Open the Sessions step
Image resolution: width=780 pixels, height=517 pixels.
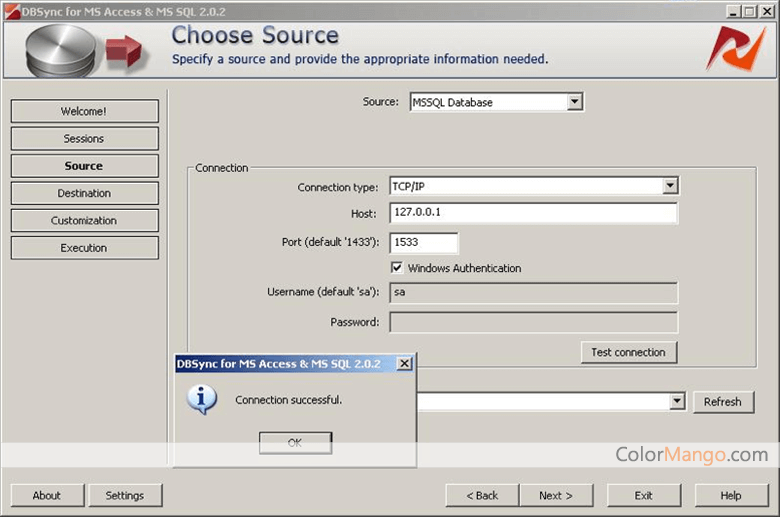pos(85,138)
